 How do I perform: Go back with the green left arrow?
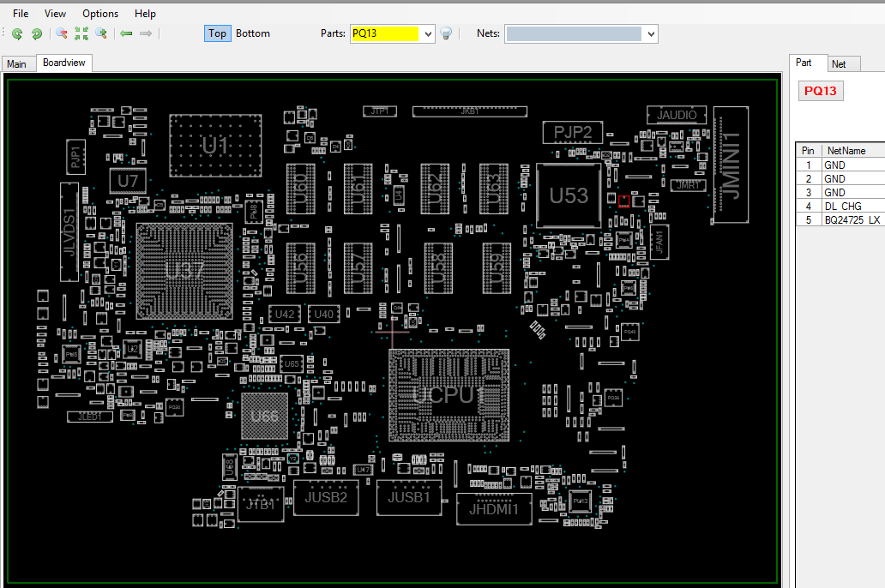126,34
